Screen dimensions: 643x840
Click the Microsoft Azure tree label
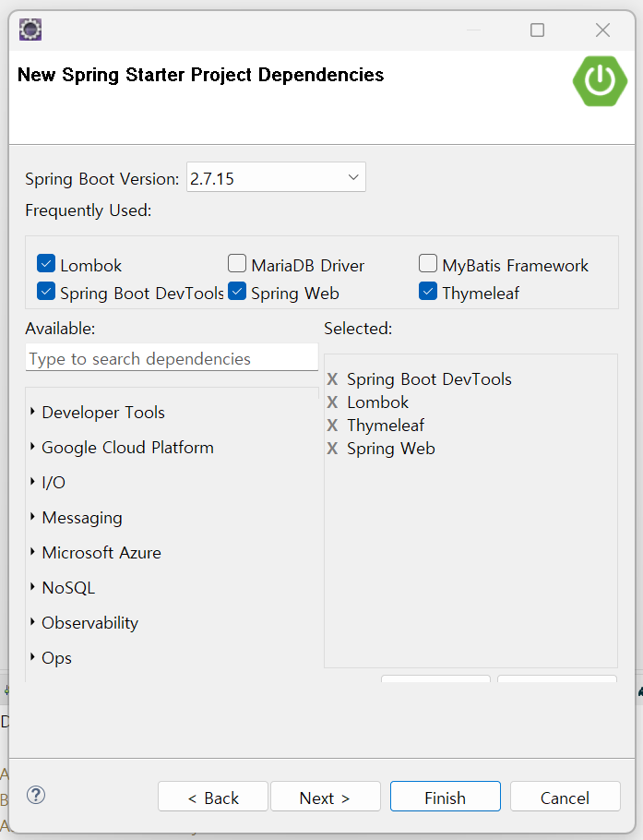101,553
